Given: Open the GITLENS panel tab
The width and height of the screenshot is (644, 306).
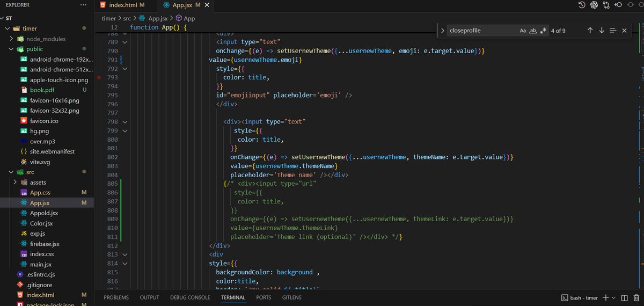Looking at the screenshot, I should pyautogui.click(x=292, y=297).
